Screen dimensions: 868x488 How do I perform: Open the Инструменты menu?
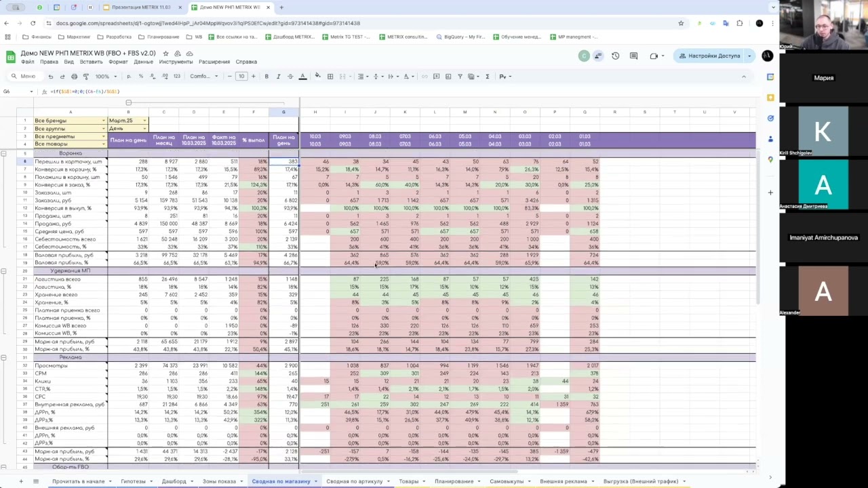[x=176, y=62]
